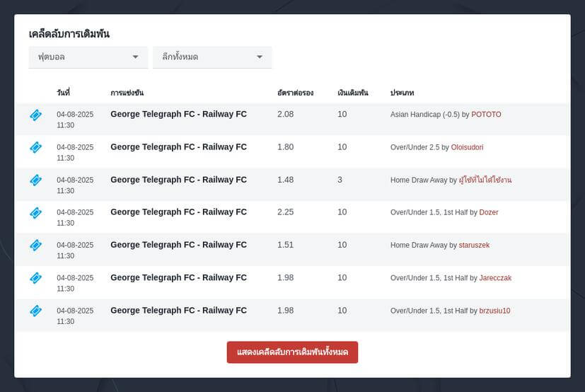Visit the Dozer tipster link

pos(489,212)
